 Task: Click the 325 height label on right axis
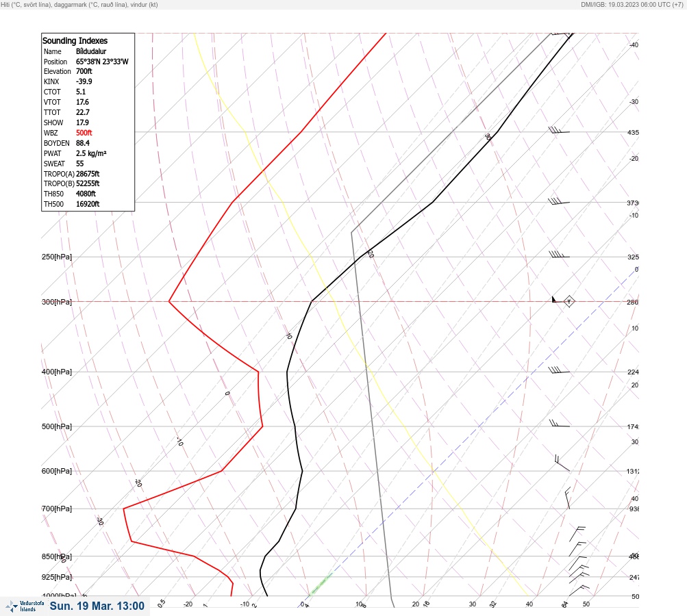(633, 257)
